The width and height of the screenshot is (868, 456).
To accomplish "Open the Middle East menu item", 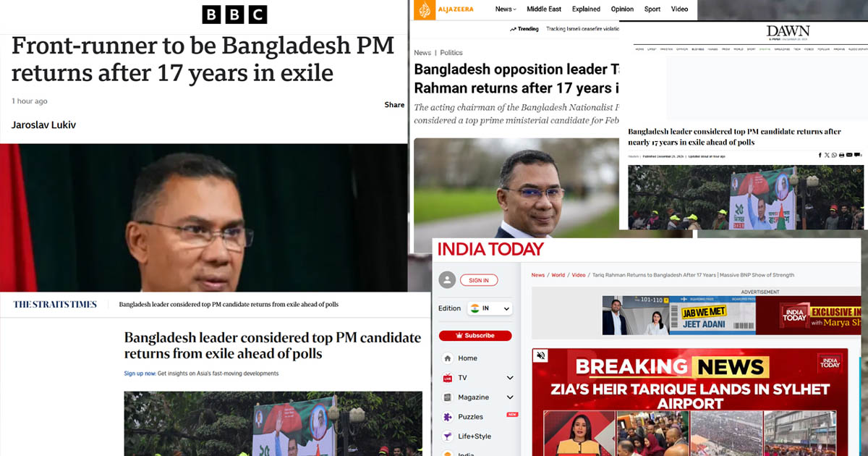I will (x=544, y=9).
